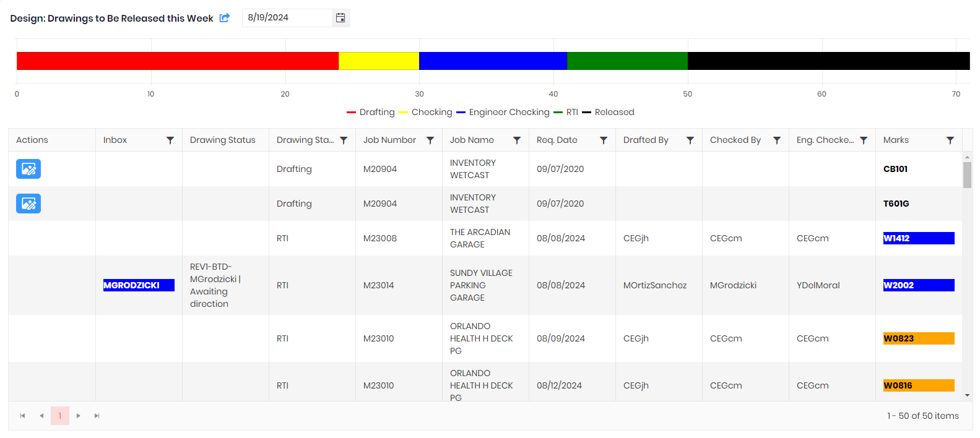Select the blue W2002 mark cell
980x438 pixels.
(919, 285)
